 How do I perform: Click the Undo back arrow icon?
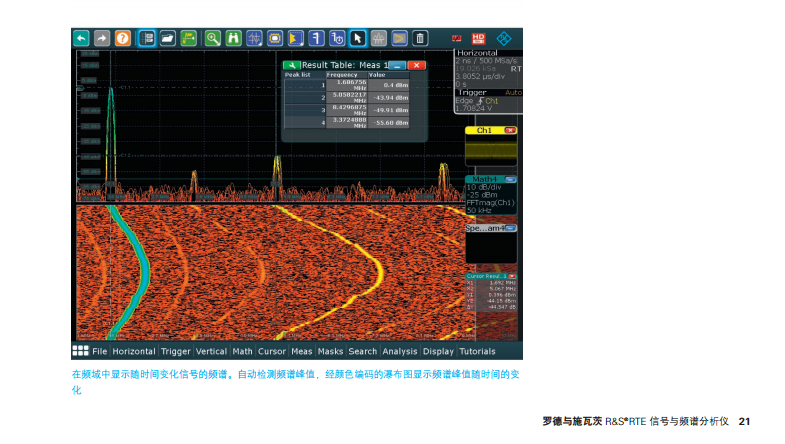pyautogui.click(x=81, y=39)
